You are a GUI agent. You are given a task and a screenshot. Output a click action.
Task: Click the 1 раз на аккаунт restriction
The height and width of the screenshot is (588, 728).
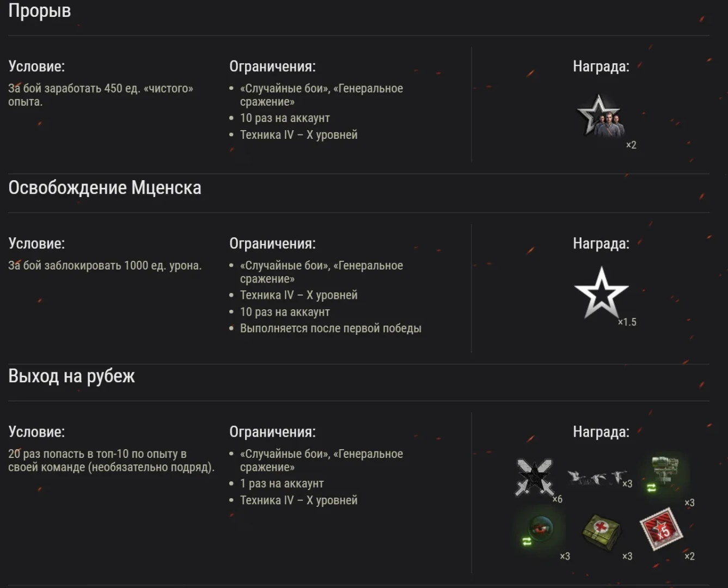tap(282, 483)
